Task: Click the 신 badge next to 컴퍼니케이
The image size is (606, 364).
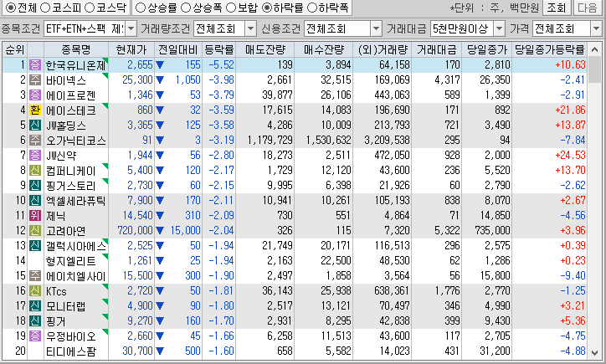Action: [35, 171]
